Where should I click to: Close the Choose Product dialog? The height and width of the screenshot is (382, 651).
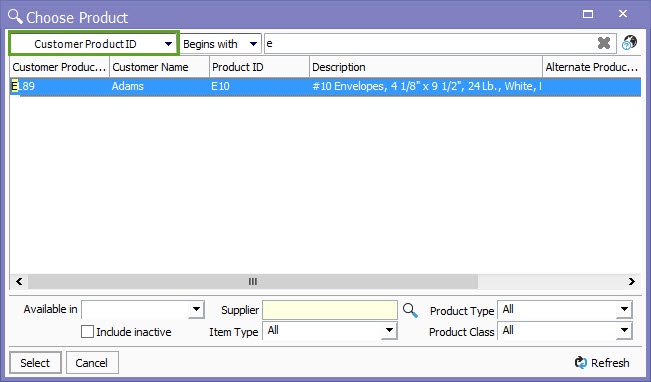point(623,14)
